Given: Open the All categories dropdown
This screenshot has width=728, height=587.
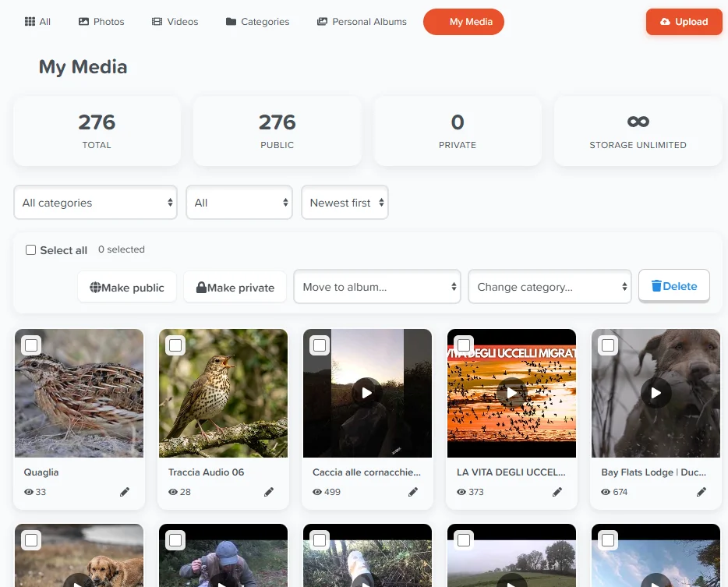Looking at the screenshot, I should point(96,203).
